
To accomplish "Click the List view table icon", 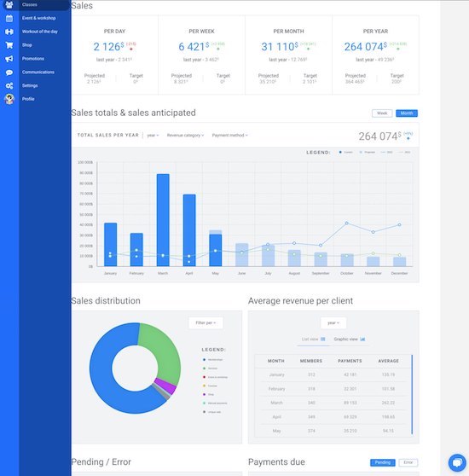I will point(323,340).
